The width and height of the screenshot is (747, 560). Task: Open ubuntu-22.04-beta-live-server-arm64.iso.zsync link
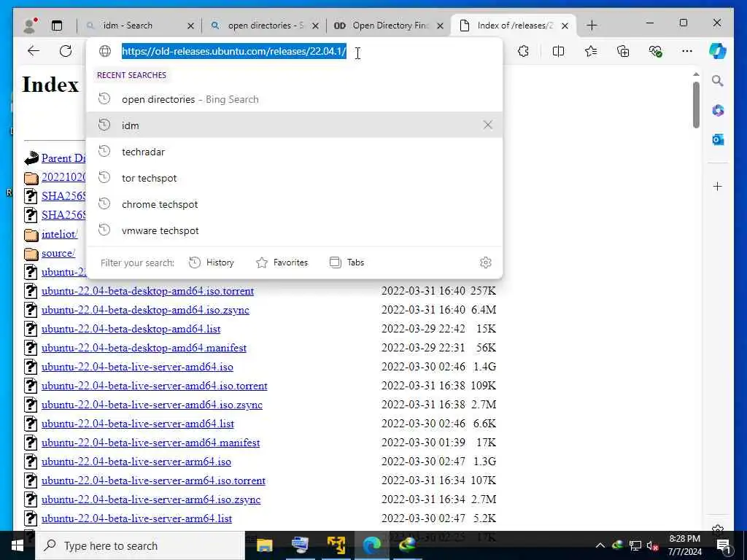151,499
